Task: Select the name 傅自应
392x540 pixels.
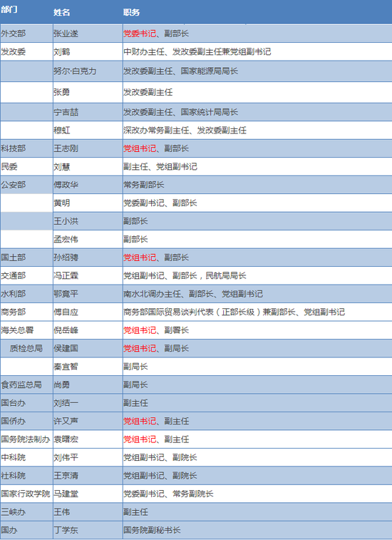Action: (x=66, y=312)
